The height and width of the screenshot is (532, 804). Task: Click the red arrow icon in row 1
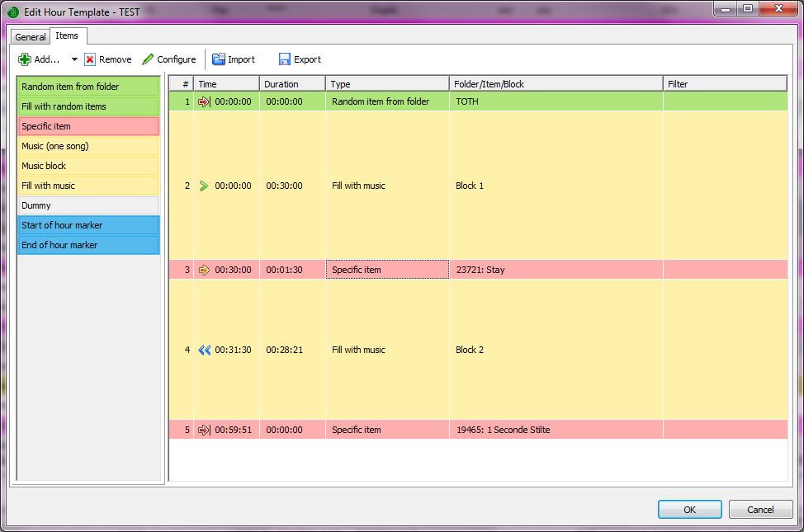pyautogui.click(x=205, y=101)
